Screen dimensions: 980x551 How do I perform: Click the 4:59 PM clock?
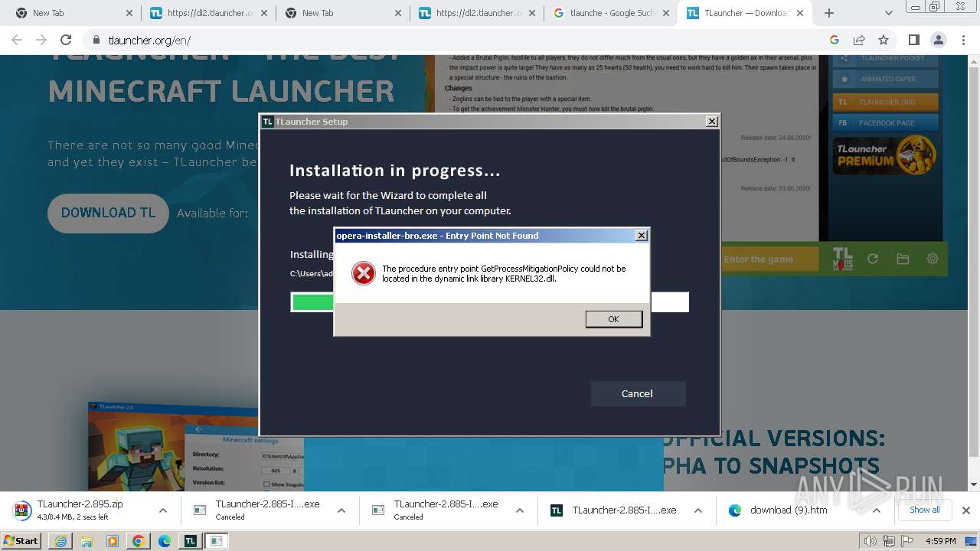(x=940, y=541)
